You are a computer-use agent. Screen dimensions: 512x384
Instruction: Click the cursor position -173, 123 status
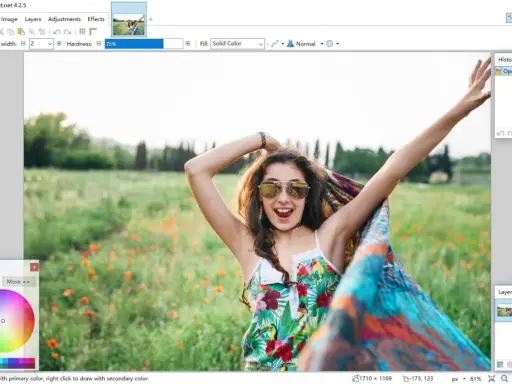coord(418,379)
